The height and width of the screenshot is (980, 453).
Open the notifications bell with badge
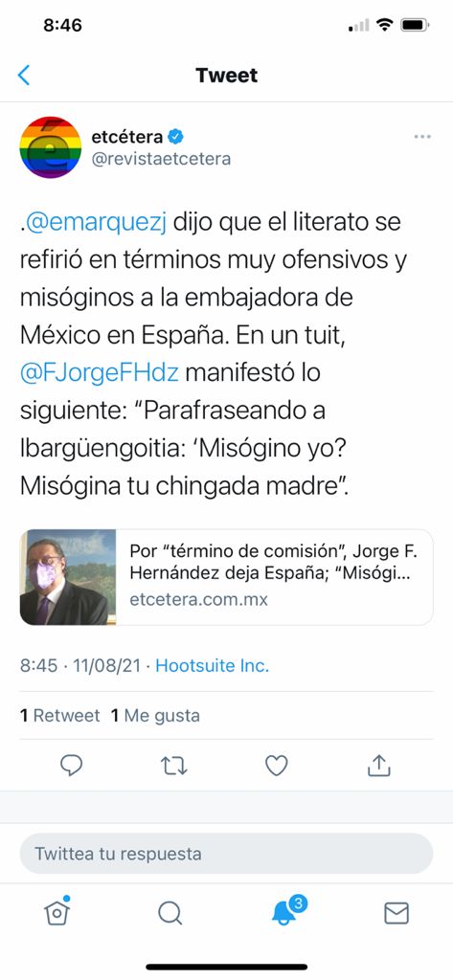(x=286, y=911)
